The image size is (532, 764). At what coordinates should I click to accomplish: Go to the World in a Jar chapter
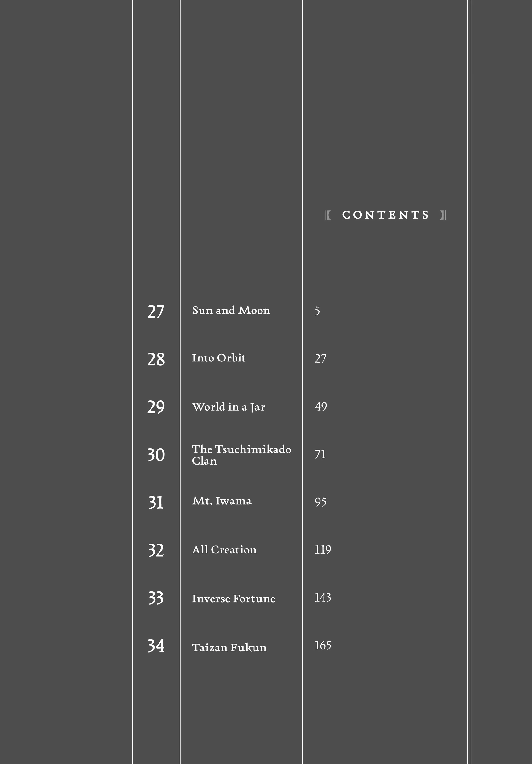[x=229, y=407]
